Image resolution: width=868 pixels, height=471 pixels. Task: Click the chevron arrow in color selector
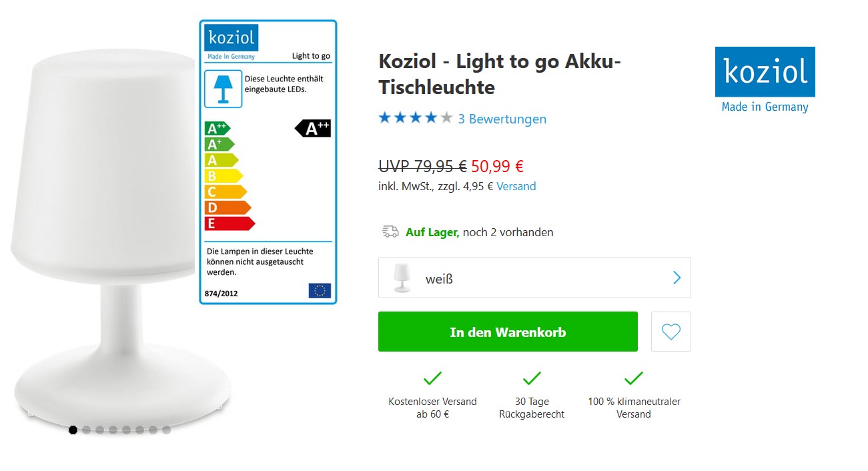click(x=677, y=278)
